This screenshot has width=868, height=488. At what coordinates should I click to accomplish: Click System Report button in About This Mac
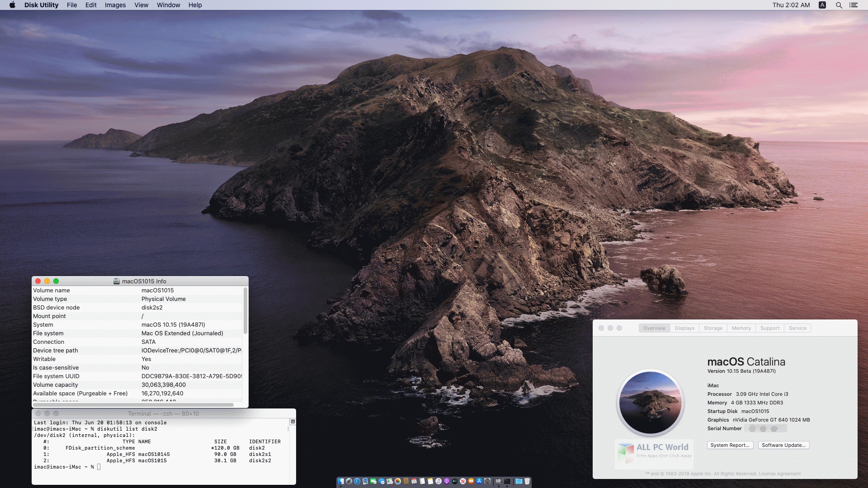point(730,445)
